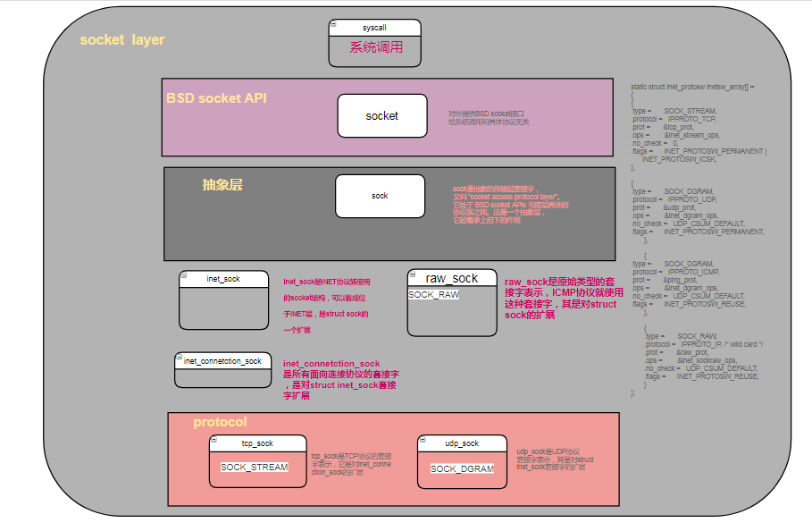
Task: Click the description starting '对外提供BSD socket'
Action: tap(489, 118)
